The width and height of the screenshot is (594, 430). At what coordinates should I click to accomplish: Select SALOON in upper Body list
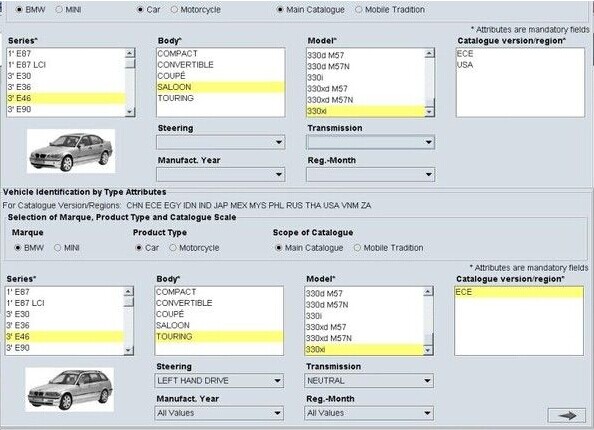click(x=220, y=87)
